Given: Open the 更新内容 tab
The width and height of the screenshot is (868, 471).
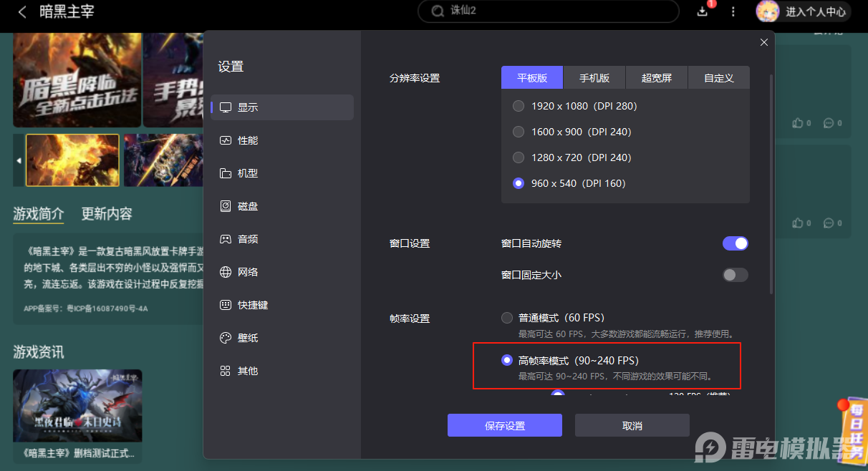Looking at the screenshot, I should (107, 213).
